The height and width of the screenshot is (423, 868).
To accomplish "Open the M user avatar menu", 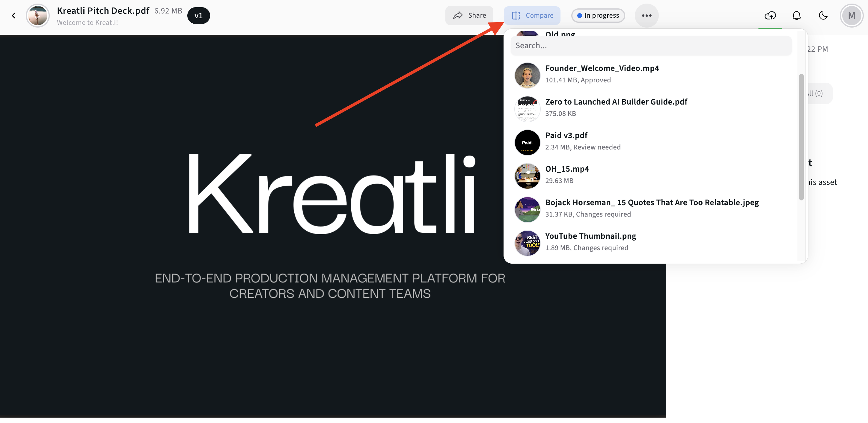I will pos(851,16).
